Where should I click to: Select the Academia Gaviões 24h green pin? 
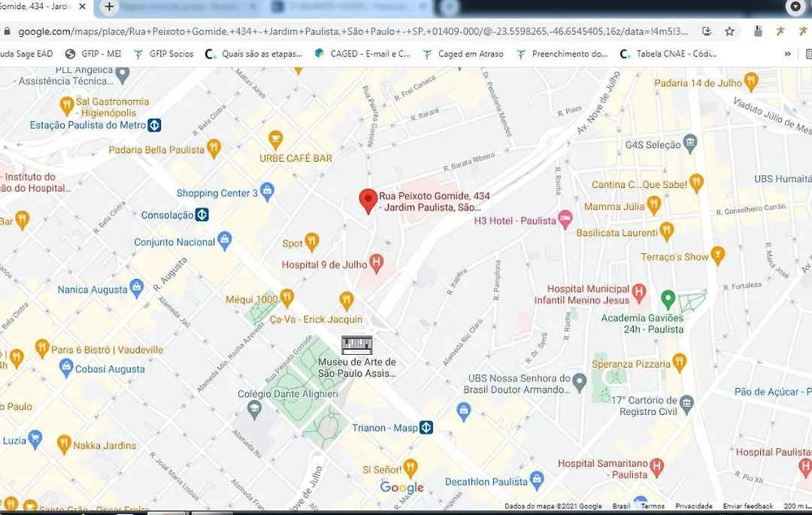[x=668, y=298]
